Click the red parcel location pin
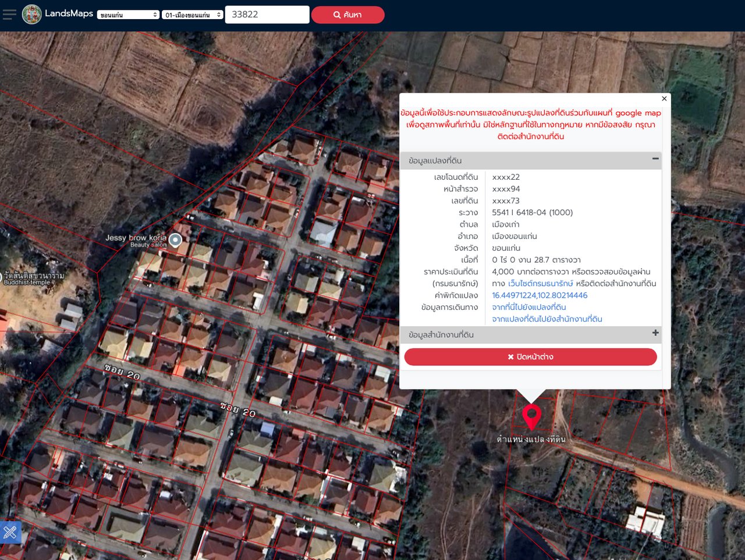 pos(531,416)
